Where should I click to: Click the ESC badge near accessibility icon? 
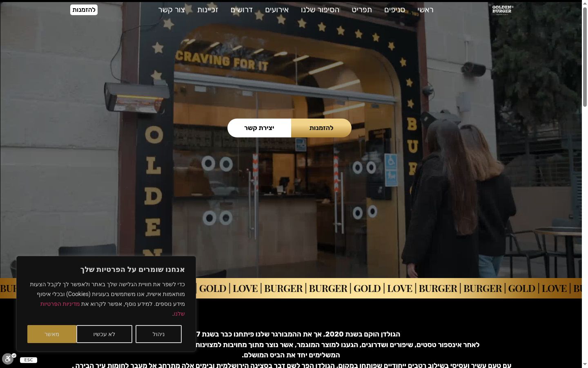pos(29,360)
